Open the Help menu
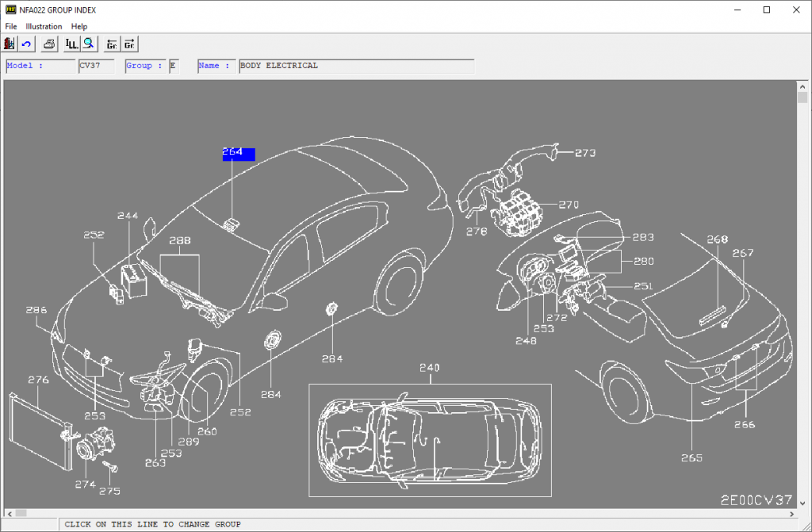Viewport: 812px width, 532px height. [x=79, y=26]
